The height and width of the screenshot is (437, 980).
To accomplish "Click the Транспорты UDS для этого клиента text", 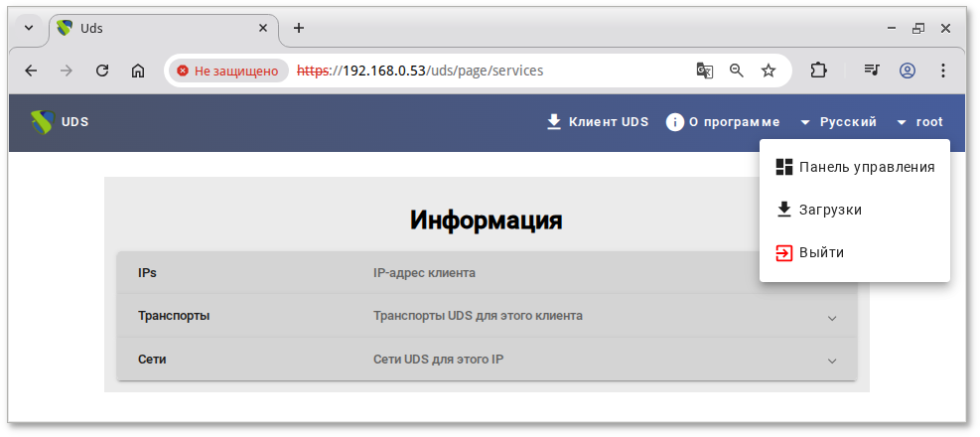I will [478, 317].
